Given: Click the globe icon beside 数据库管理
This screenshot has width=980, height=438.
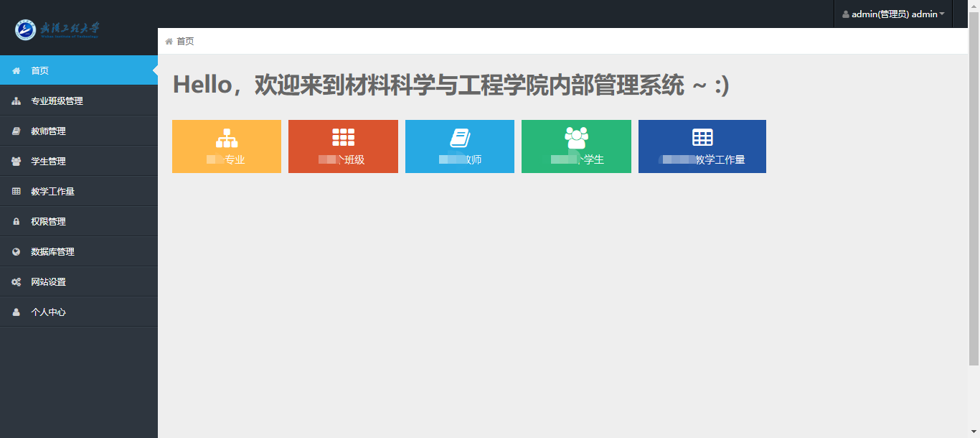Looking at the screenshot, I should [17, 252].
